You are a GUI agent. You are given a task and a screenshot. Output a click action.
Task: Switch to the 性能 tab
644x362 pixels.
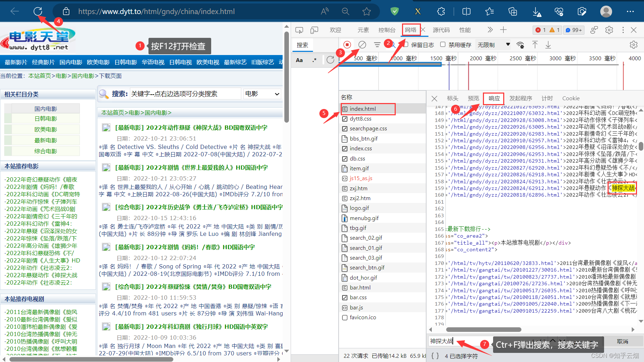click(465, 30)
